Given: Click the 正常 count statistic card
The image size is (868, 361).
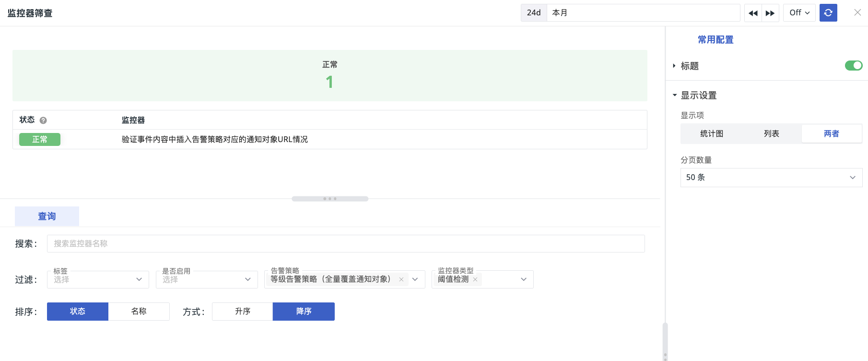Looking at the screenshot, I should click(330, 75).
